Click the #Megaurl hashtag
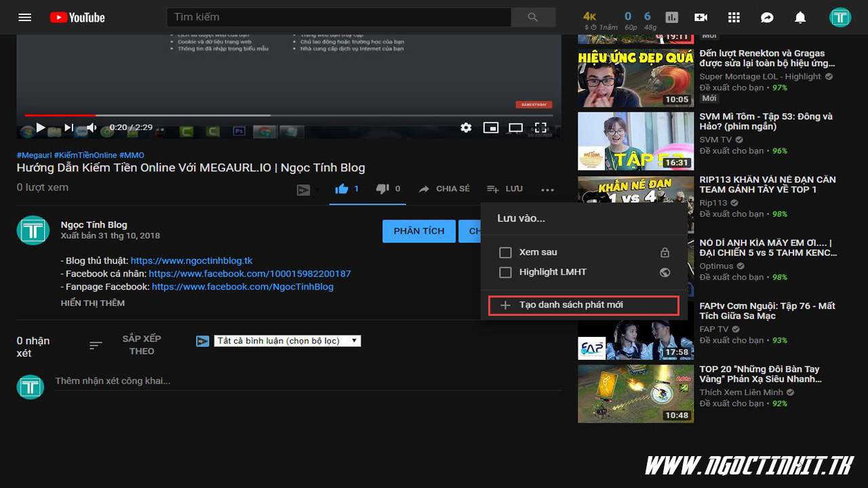The image size is (868, 488). click(34, 155)
